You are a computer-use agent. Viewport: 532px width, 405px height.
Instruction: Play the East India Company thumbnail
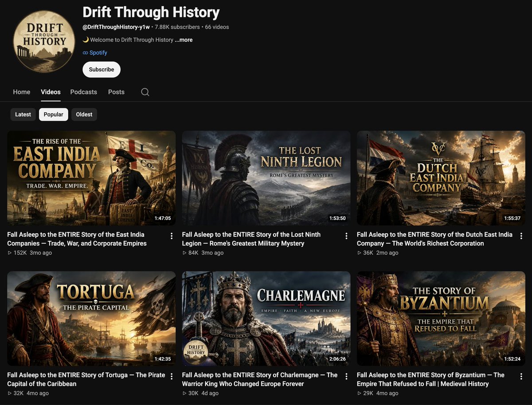coord(91,178)
